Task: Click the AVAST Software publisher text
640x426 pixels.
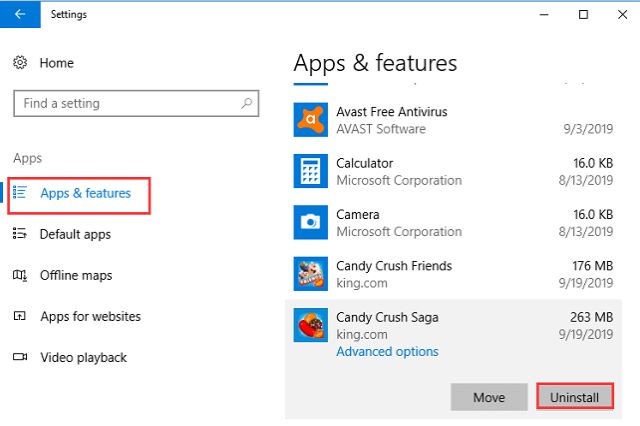Action: [x=381, y=129]
